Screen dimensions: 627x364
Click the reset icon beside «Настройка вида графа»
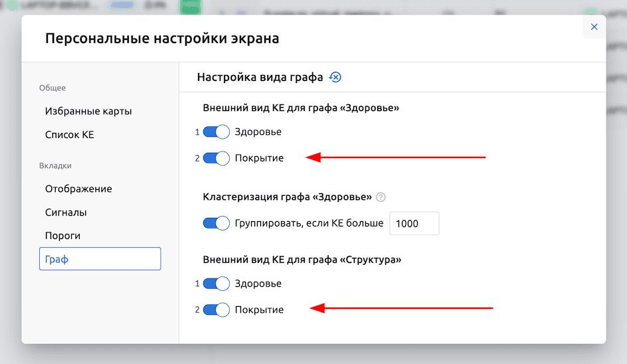(335, 77)
